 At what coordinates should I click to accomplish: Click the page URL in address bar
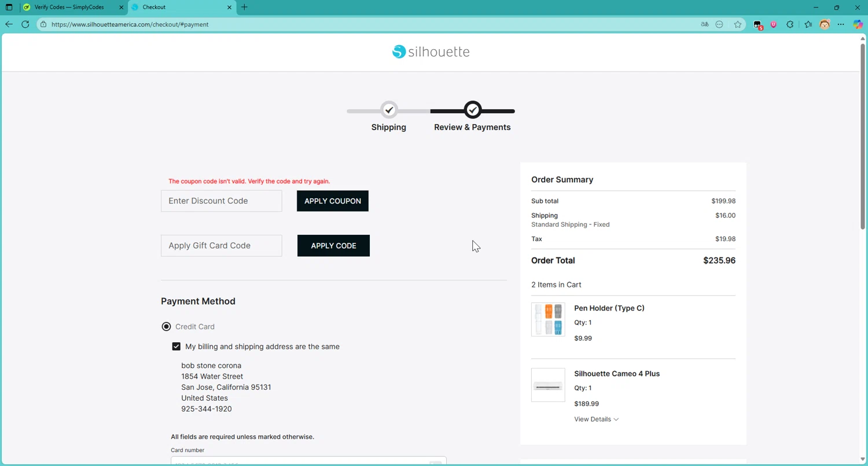tap(130, 24)
